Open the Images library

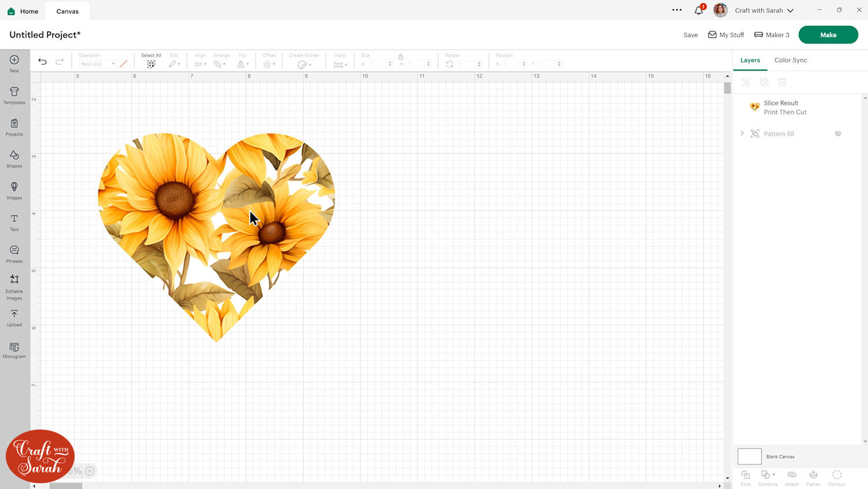(x=14, y=190)
